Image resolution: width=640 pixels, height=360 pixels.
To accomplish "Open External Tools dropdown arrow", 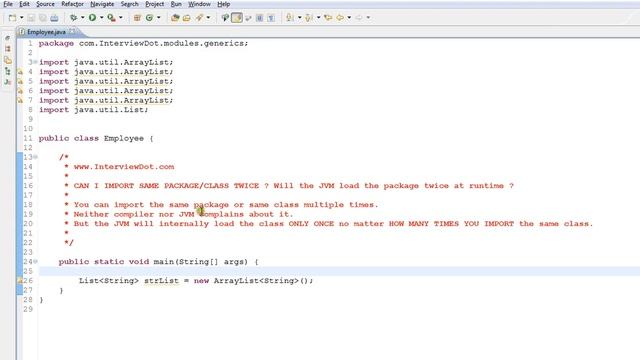I will coord(120,18).
